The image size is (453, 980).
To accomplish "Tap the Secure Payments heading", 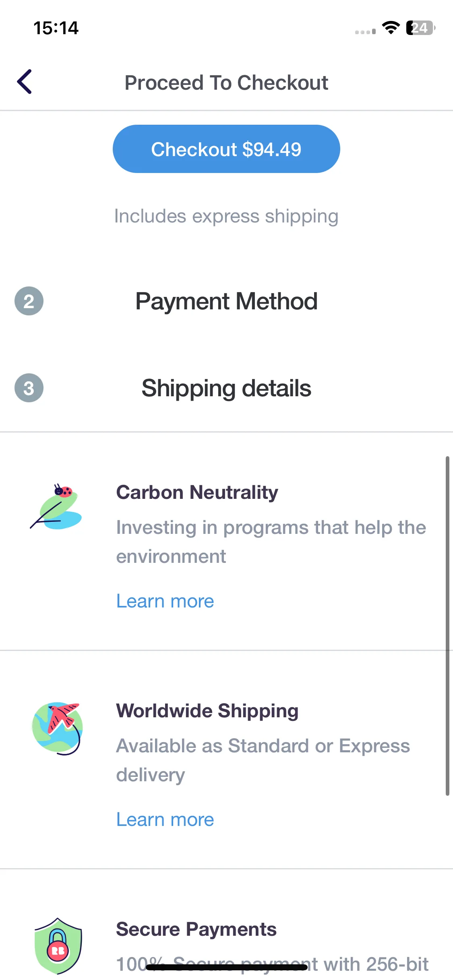I will [x=197, y=929].
